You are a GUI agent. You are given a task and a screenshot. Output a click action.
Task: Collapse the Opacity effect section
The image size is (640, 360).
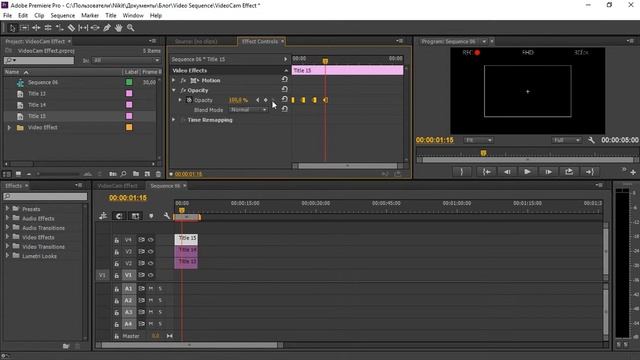click(174, 90)
